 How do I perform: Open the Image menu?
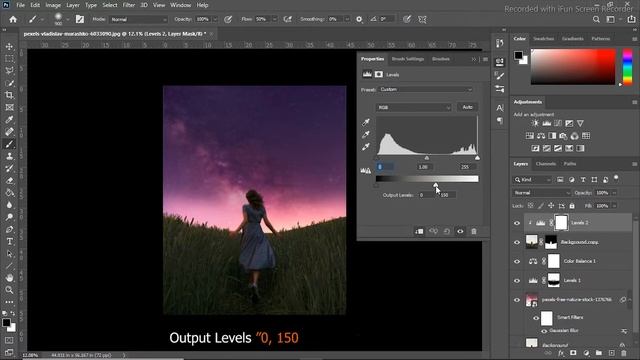[x=53, y=5]
